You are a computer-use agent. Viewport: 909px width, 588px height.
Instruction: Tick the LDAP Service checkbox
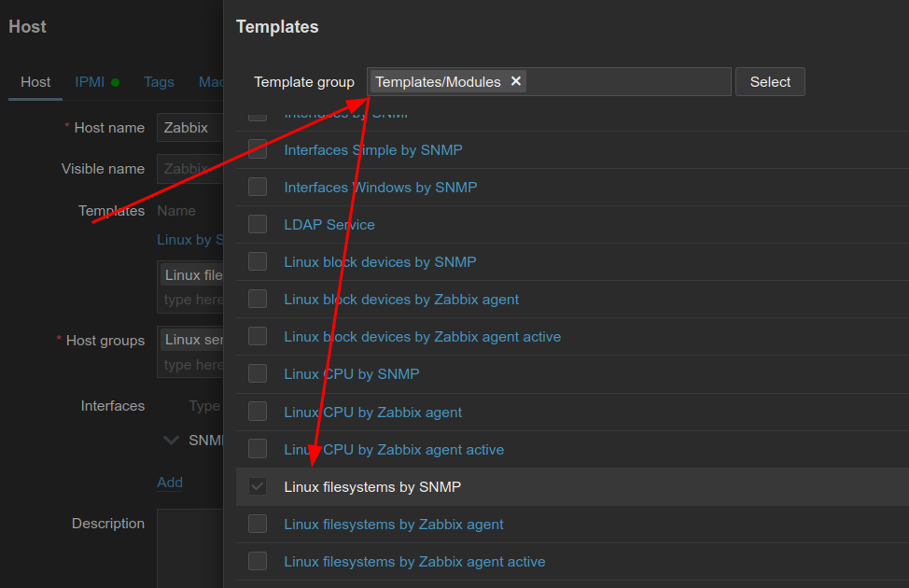pos(258,224)
